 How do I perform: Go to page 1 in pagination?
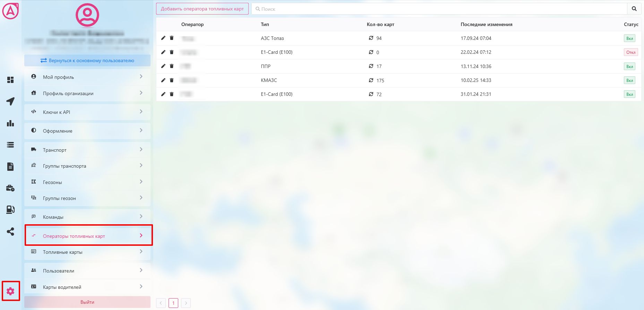coord(173,303)
